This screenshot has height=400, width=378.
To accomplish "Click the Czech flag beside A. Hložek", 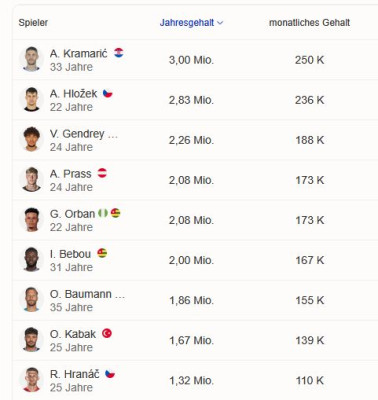I will [x=108, y=93].
